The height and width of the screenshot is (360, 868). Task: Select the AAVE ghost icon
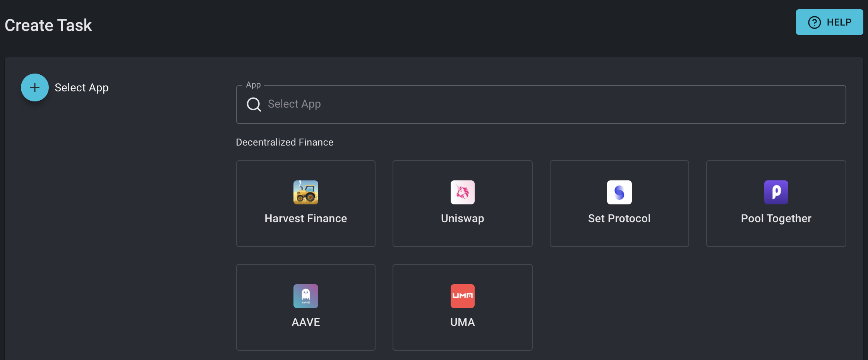click(x=305, y=296)
